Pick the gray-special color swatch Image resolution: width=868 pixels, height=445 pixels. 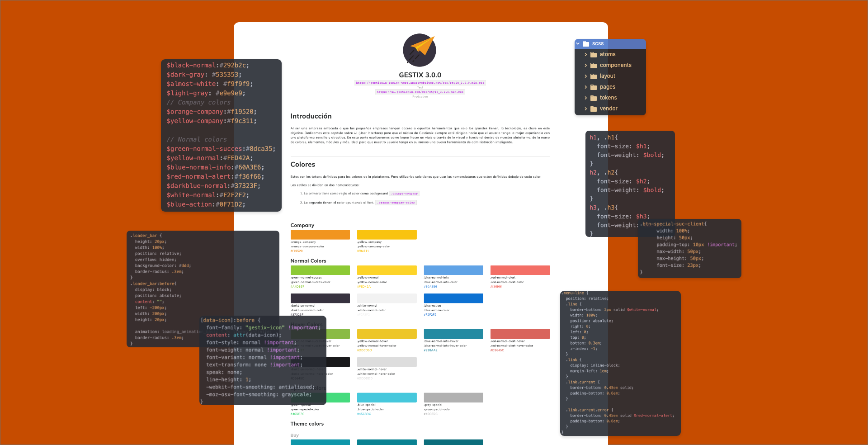pos(453,398)
